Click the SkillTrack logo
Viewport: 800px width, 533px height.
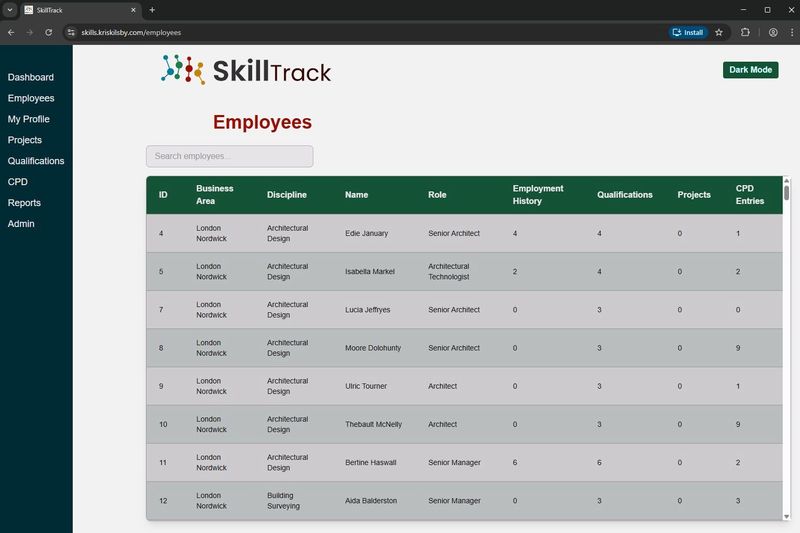click(x=246, y=70)
